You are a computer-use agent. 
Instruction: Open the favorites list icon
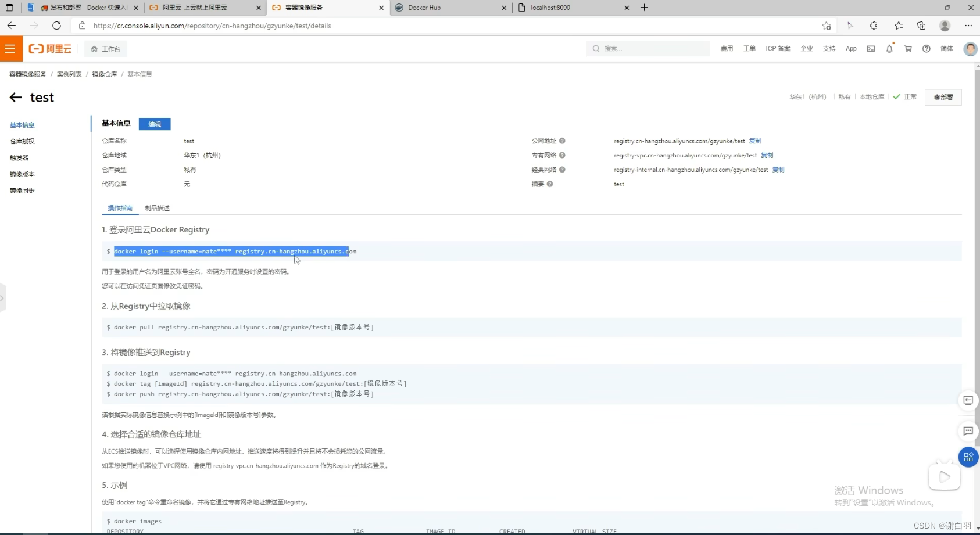(899, 26)
